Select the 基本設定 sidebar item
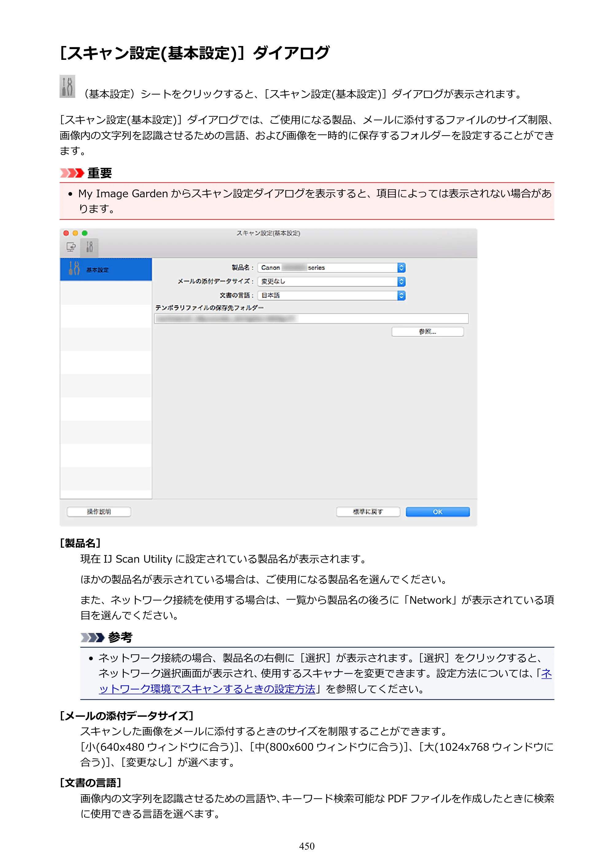Viewport: 614px width, 868px height. tap(106, 269)
